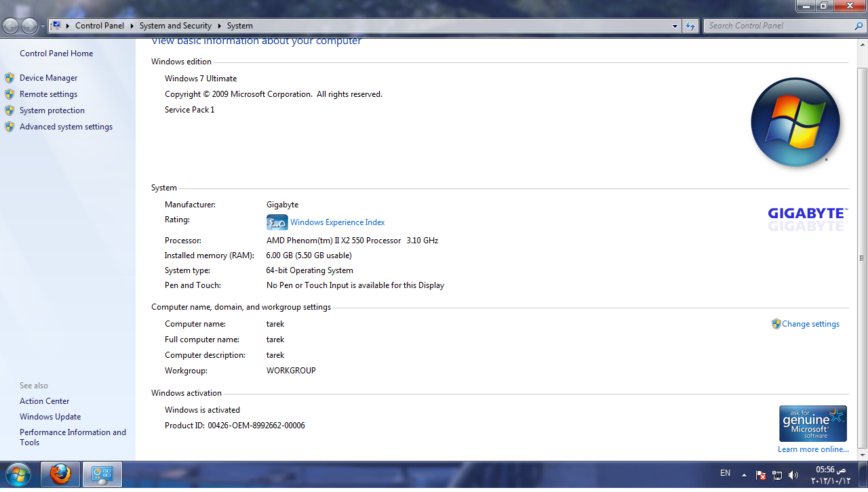Open the Start menu orb
The image size is (868, 492).
tap(18, 474)
